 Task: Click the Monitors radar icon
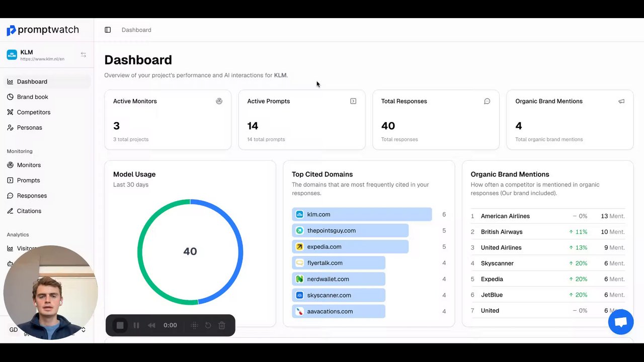[10, 165]
